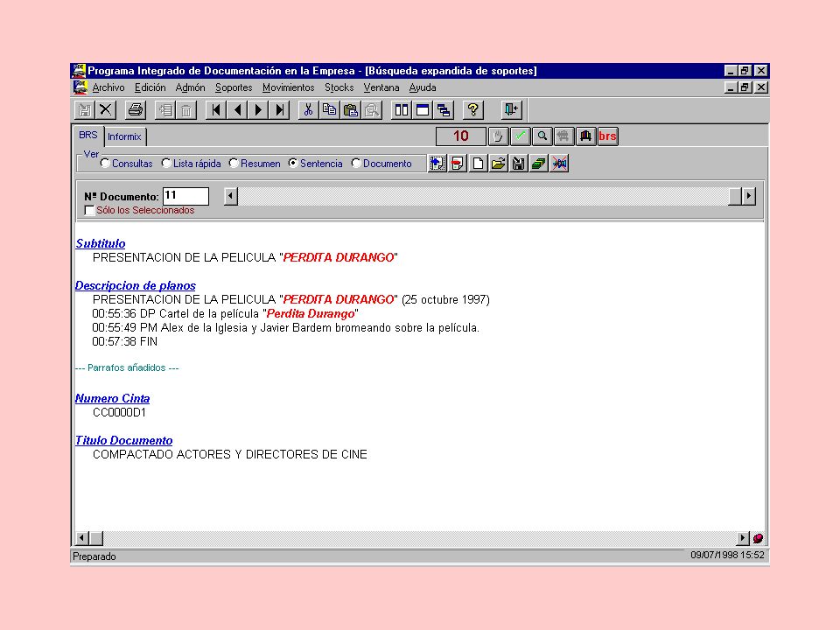Cascade windows icon

click(x=444, y=110)
